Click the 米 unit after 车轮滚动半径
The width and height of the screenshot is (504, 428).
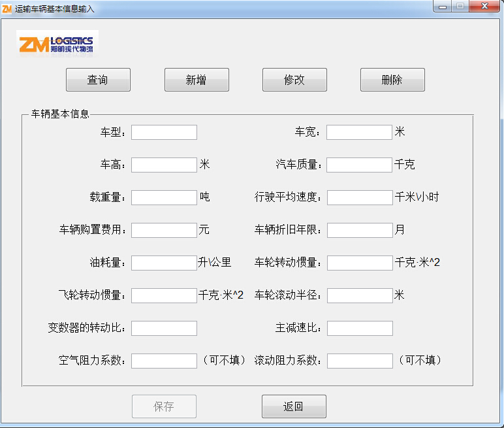[x=399, y=295]
